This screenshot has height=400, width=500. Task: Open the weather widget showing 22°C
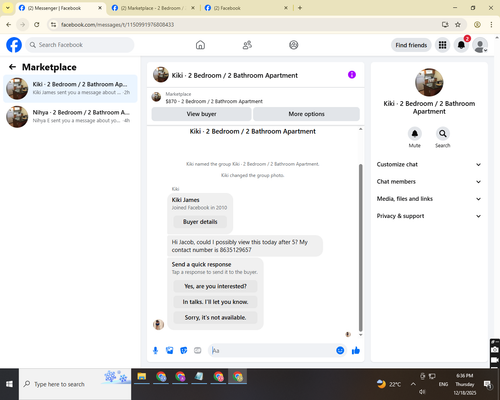(x=389, y=384)
